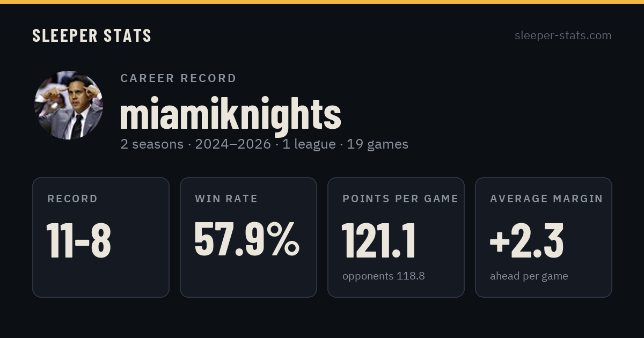Open the AVERAGE MARGIN stat card
The height and width of the screenshot is (338, 644).
[x=544, y=237]
